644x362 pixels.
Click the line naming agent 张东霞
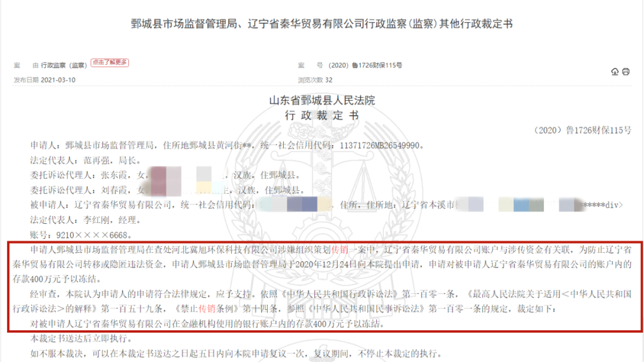point(166,175)
